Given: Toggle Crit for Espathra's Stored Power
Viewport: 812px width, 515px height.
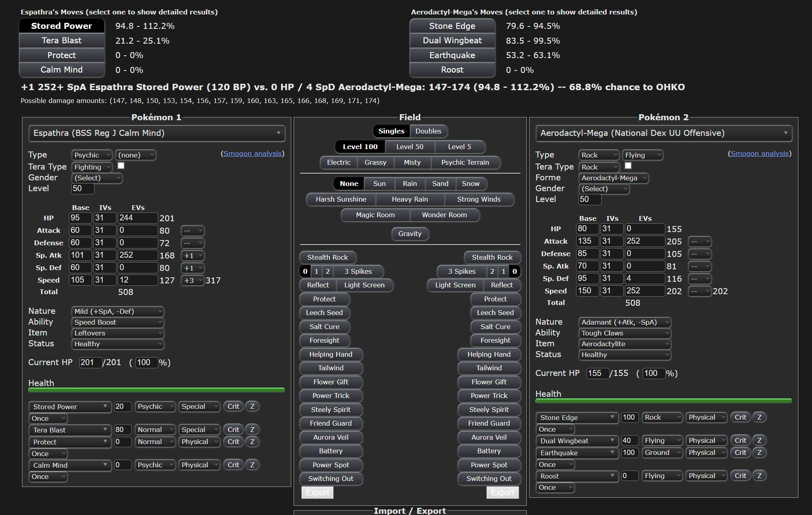Looking at the screenshot, I should (x=233, y=406).
